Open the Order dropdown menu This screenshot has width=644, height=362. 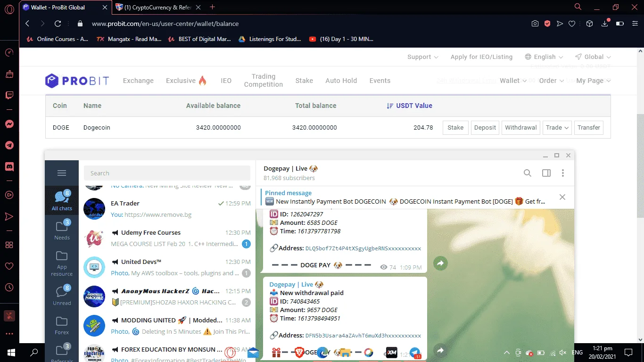point(552,81)
